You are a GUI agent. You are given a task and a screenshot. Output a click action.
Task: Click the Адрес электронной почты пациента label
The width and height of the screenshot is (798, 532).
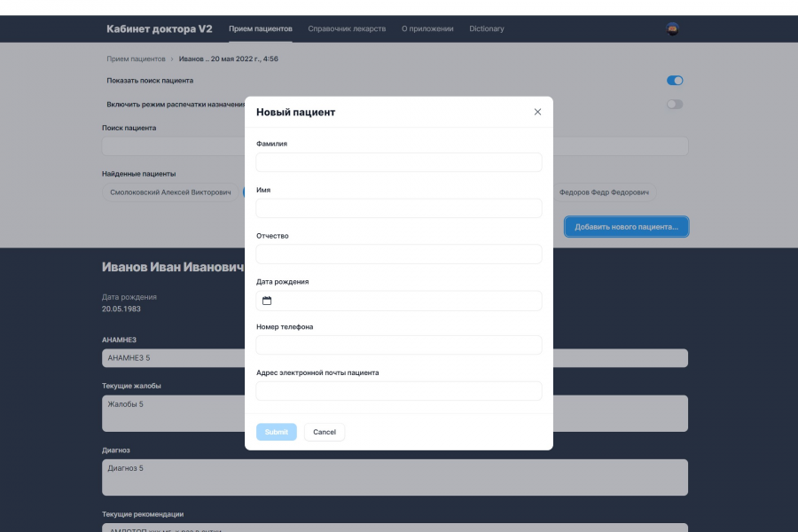(x=317, y=372)
